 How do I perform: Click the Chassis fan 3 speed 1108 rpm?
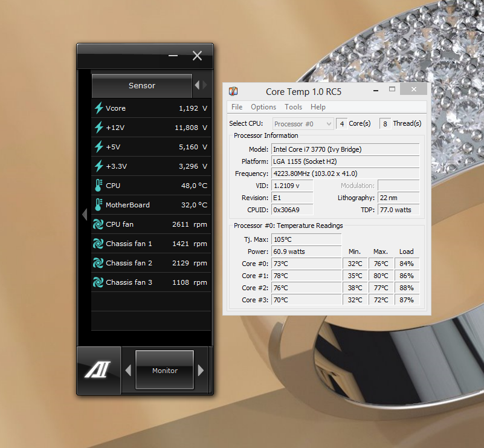(x=190, y=282)
